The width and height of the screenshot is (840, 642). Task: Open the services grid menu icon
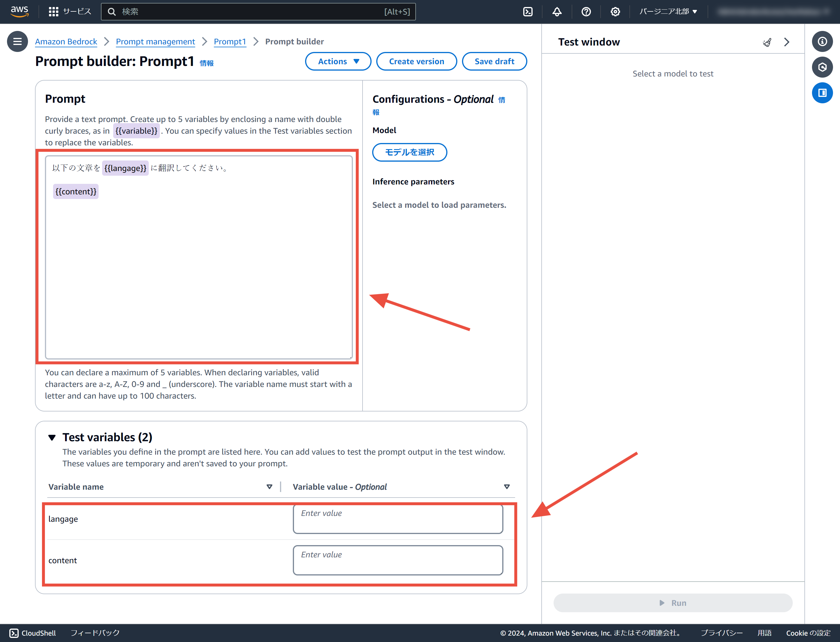[x=53, y=11]
